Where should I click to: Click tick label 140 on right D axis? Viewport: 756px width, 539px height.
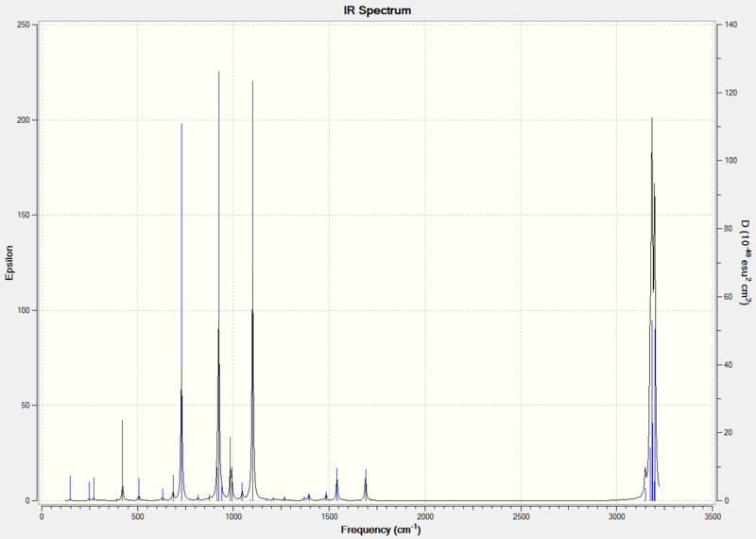click(730, 25)
